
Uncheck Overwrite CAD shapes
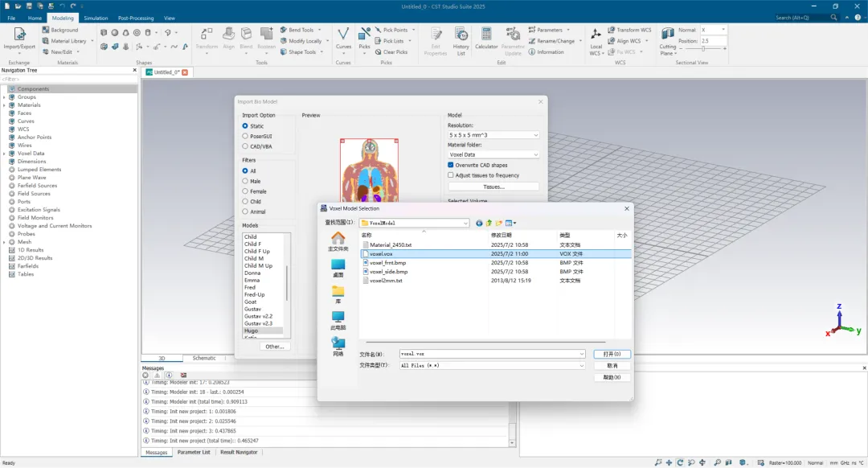451,165
